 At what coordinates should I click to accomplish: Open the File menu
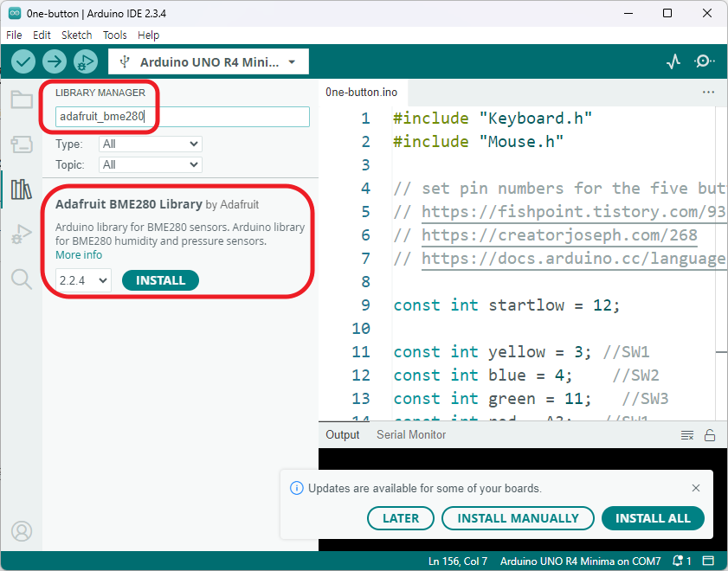click(x=14, y=35)
